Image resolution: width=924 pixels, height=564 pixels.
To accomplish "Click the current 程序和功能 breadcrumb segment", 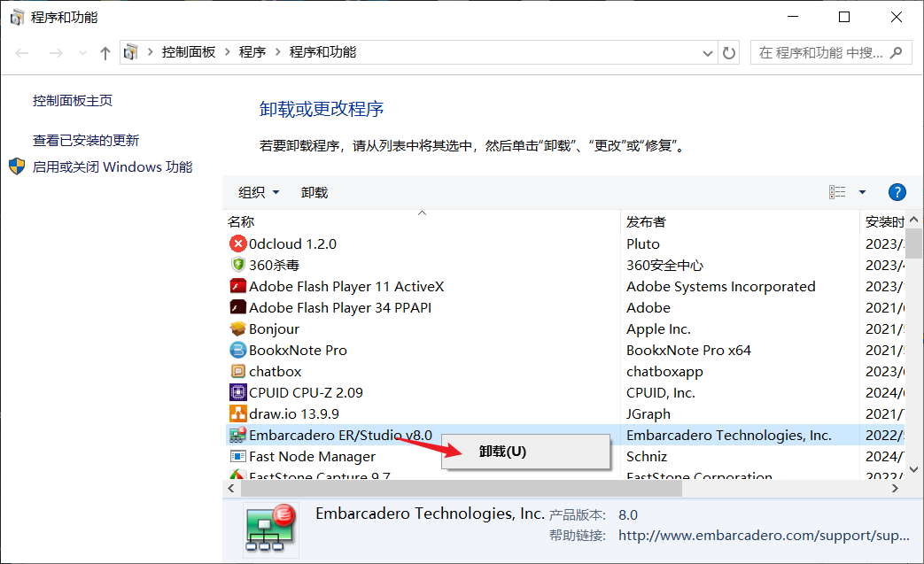I will click(323, 52).
